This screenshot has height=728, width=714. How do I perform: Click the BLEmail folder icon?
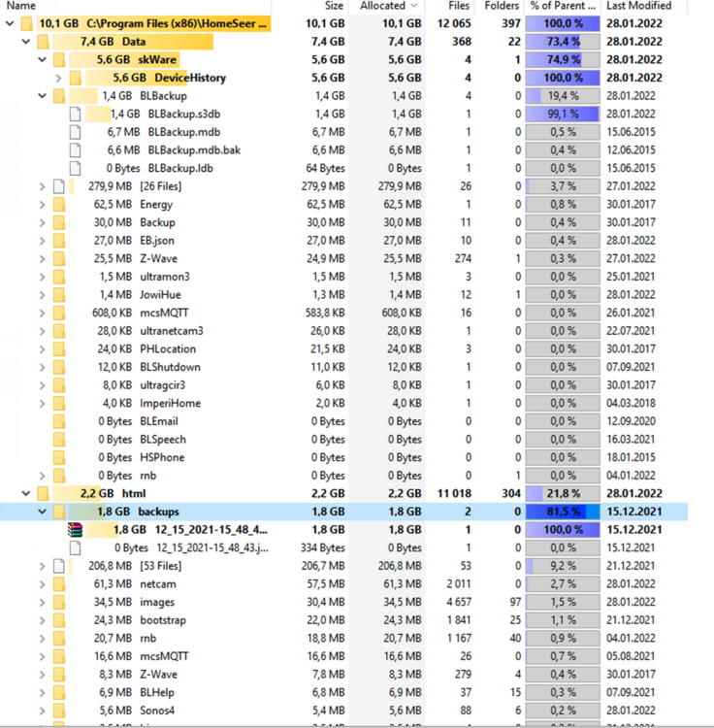point(59,421)
